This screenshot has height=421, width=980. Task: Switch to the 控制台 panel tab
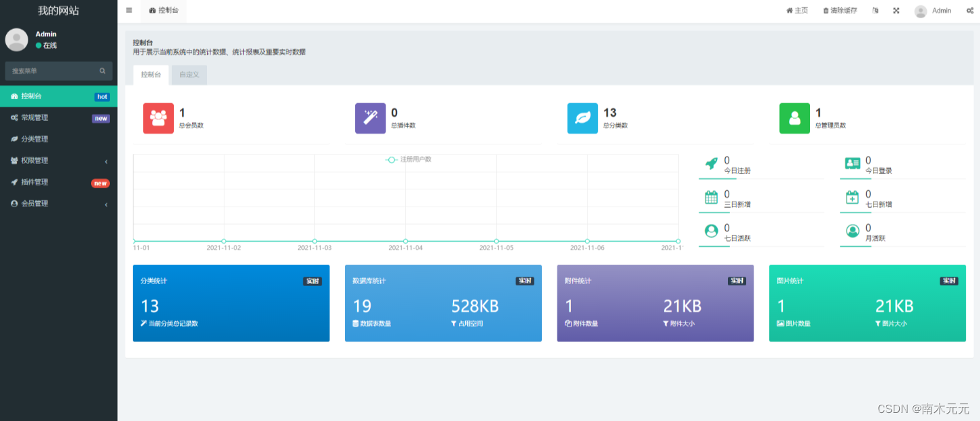tap(151, 75)
